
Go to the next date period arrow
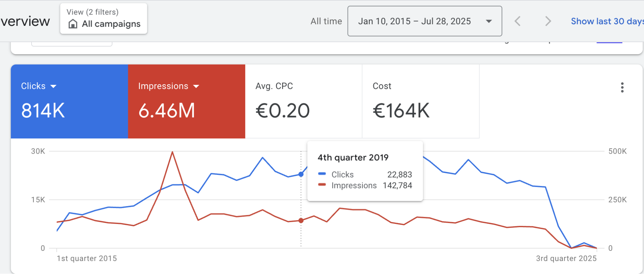pyautogui.click(x=548, y=21)
